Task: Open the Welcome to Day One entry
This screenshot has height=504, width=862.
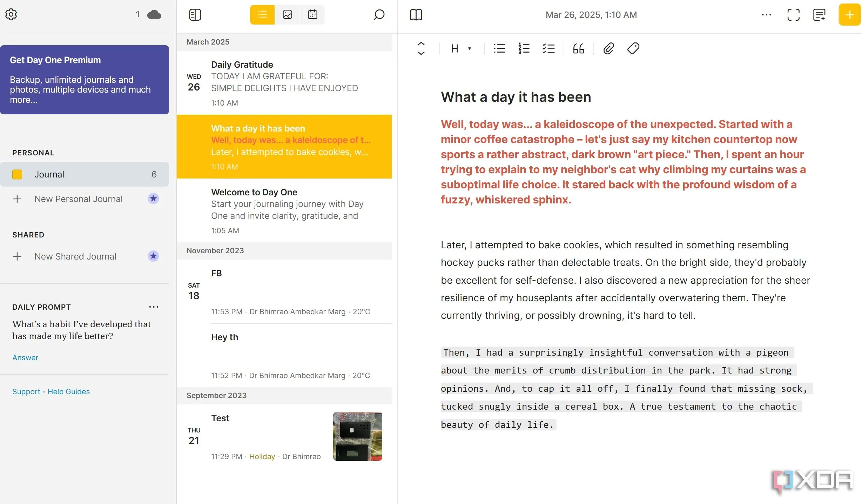Action: click(284, 210)
